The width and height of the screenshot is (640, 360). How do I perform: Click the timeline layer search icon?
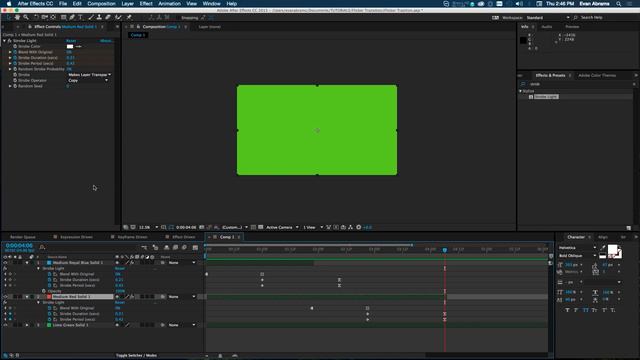pyautogui.click(x=42, y=247)
